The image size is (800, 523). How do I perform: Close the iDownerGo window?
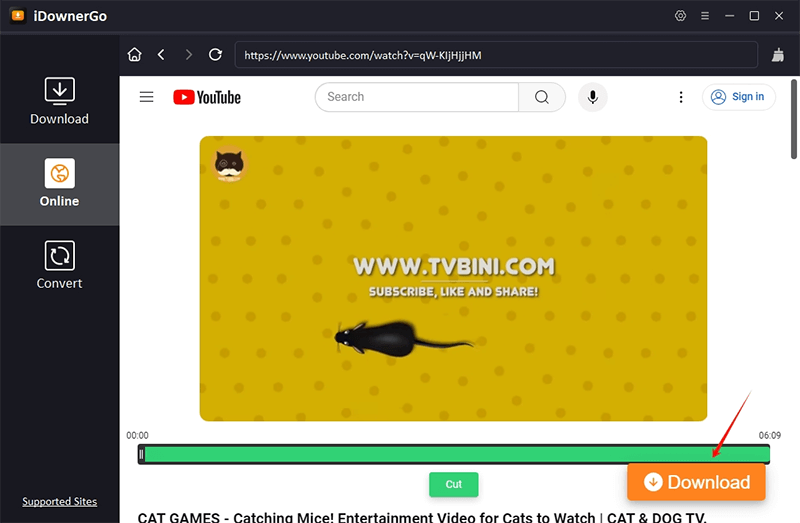(779, 16)
